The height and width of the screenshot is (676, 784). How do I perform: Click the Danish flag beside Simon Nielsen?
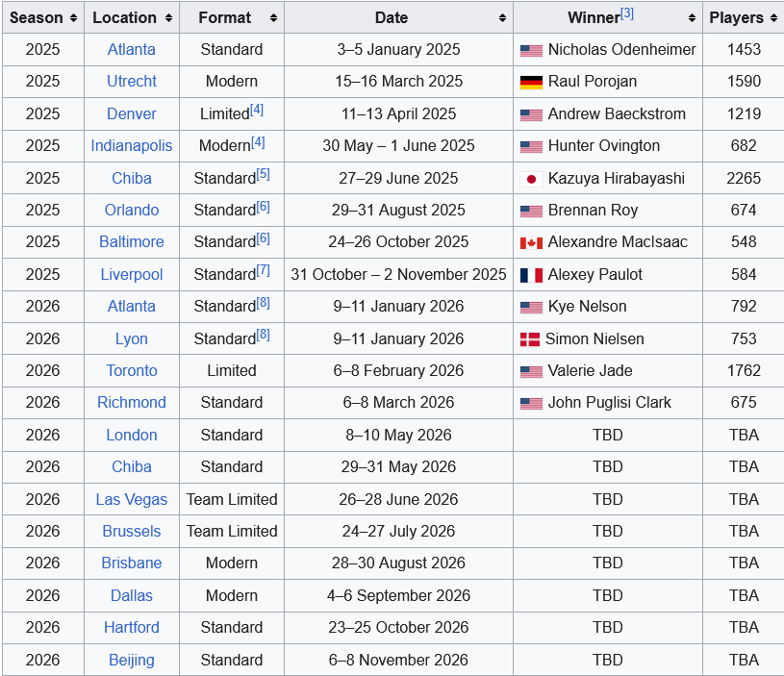[529, 339]
